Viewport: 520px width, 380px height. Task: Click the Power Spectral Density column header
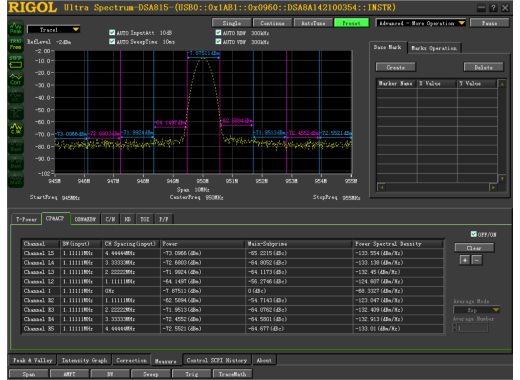pyautogui.click(x=398, y=244)
